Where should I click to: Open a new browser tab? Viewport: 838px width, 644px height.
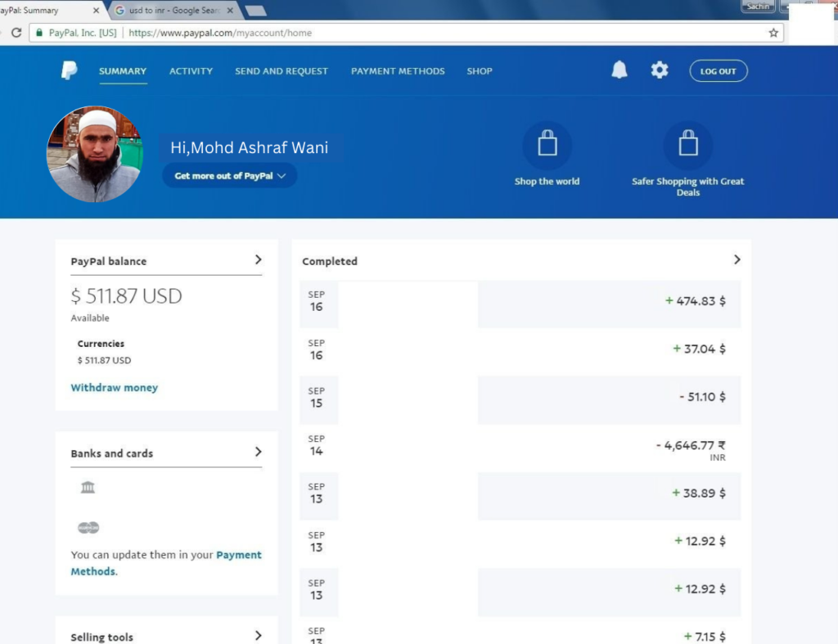click(x=255, y=11)
